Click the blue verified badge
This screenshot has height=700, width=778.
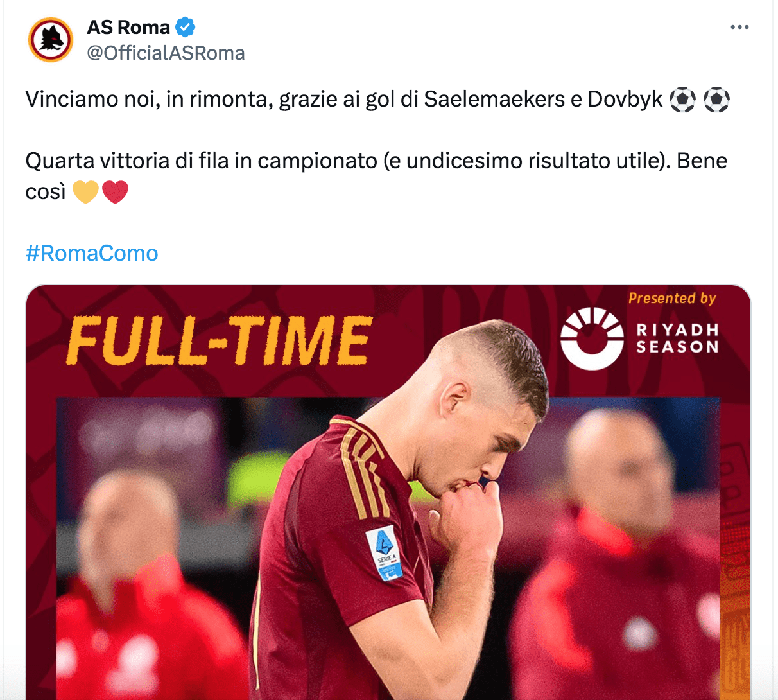(186, 28)
